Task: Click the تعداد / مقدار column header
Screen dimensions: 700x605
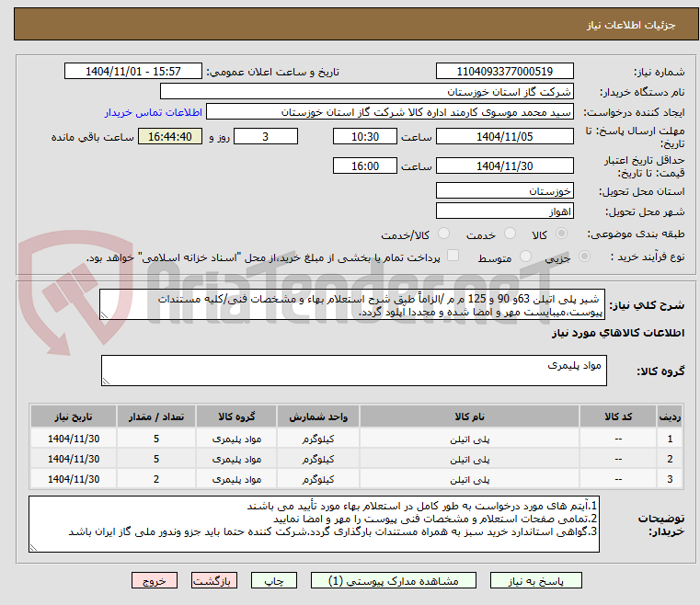Action: (156, 417)
